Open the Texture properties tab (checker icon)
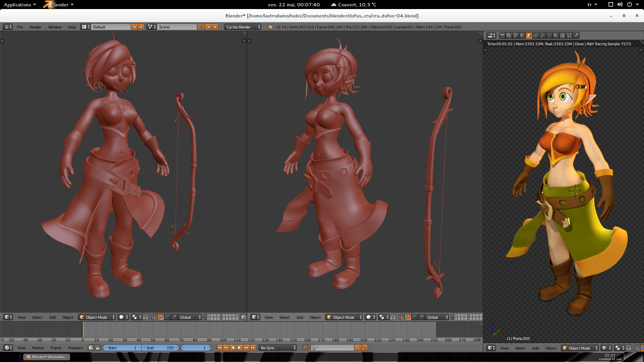The width and height of the screenshot is (644, 362). [562, 36]
